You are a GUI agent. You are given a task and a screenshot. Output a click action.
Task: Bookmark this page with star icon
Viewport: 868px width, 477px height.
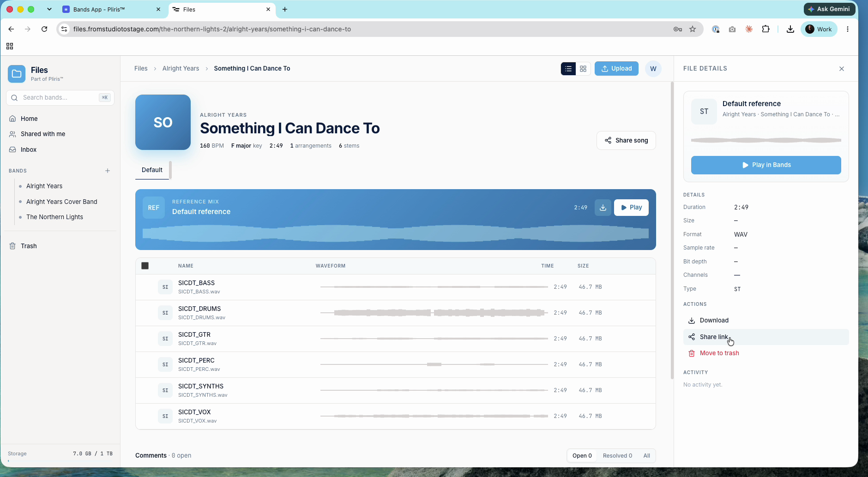pos(693,29)
